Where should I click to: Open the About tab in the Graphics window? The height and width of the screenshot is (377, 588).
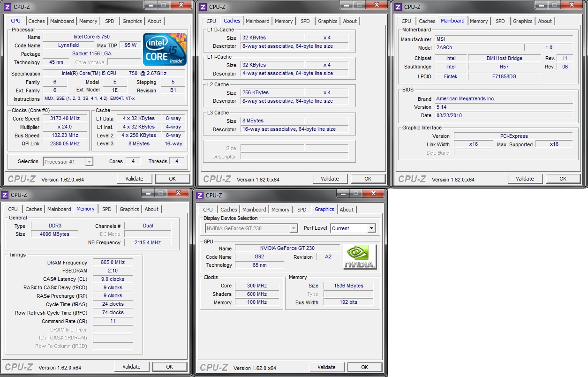347,210
